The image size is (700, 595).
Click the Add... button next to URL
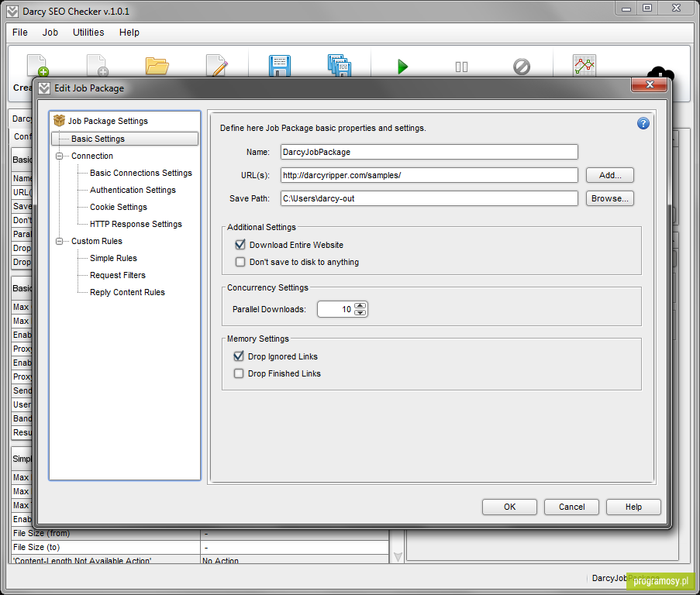pos(609,175)
